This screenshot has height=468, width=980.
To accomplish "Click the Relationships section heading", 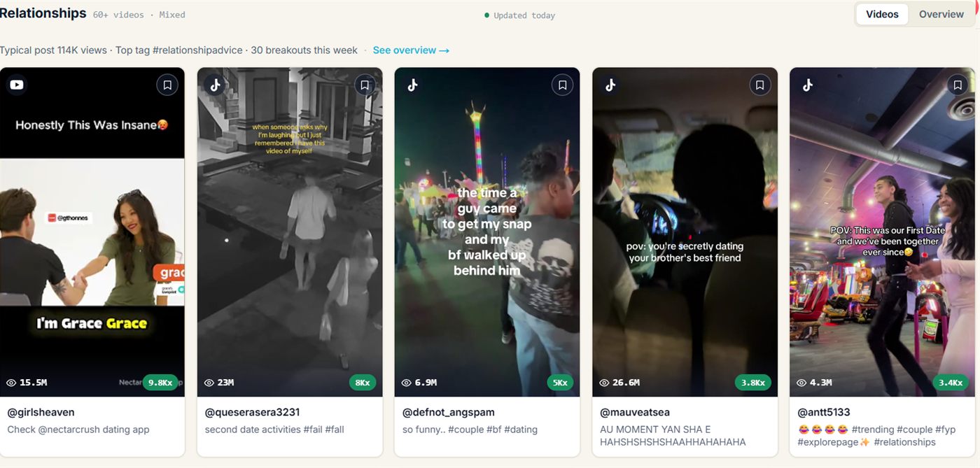I will pyautogui.click(x=43, y=13).
